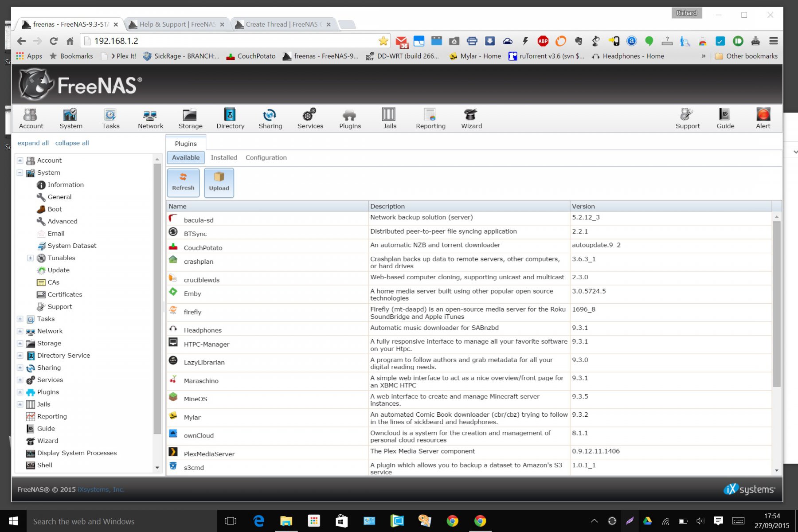Select the s3cmd plugin row
Screen dimensions: 798x532
point(469,468)
